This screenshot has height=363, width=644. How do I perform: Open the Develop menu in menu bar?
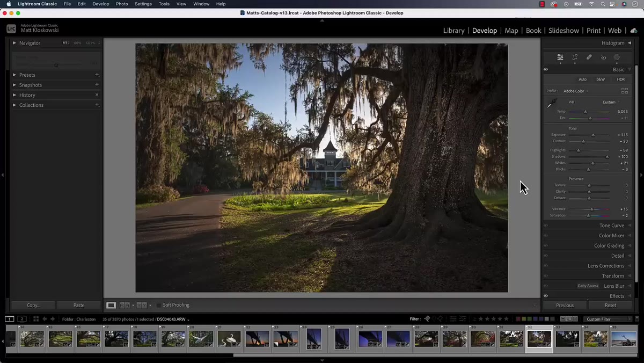(x=100, y=4)
